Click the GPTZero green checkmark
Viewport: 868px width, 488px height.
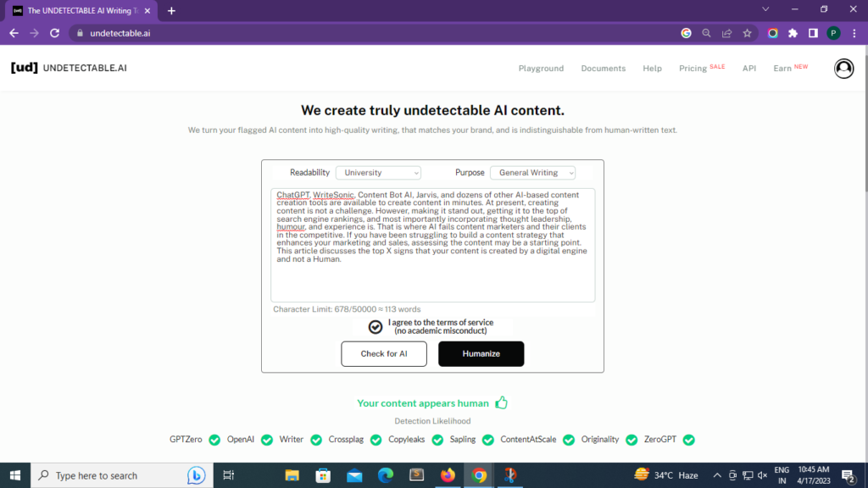point(214,440)
